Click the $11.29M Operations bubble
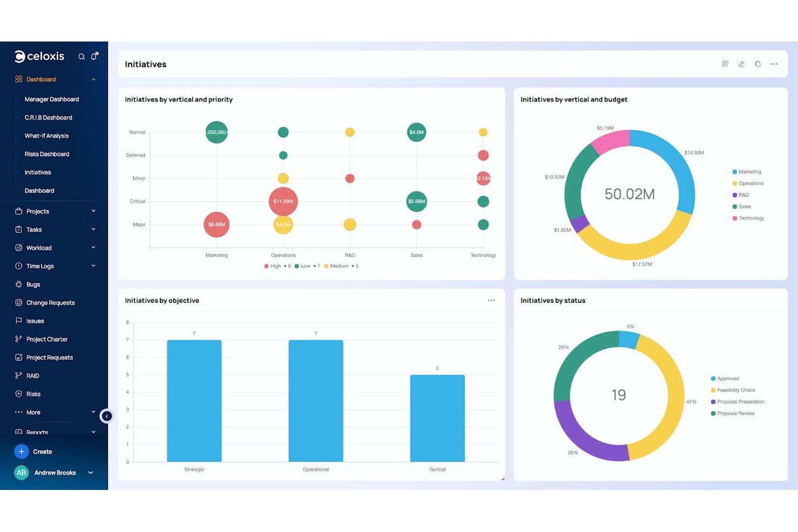Viewport: 798px width, 532px height. (283, 201)
